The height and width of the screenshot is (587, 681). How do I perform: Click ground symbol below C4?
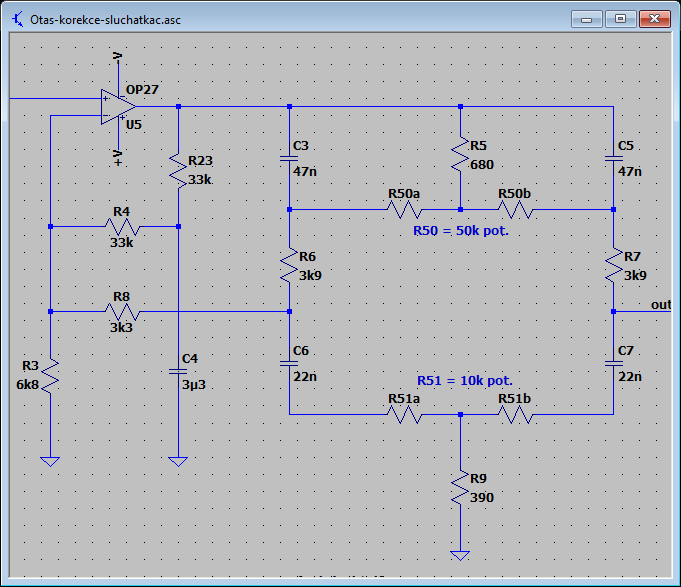click(178, 462)
